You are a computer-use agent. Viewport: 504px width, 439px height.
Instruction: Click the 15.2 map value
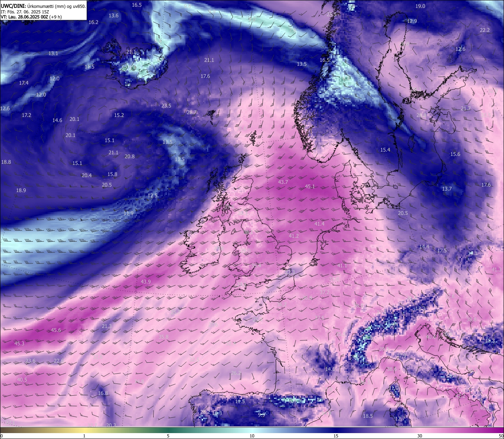[x=119, y=115]
